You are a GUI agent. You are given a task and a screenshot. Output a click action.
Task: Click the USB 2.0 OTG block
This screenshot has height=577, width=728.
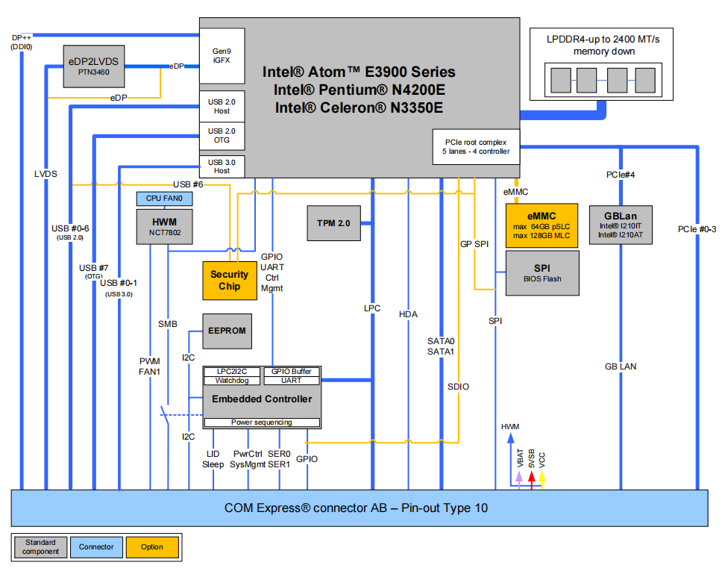coord(222,135)
